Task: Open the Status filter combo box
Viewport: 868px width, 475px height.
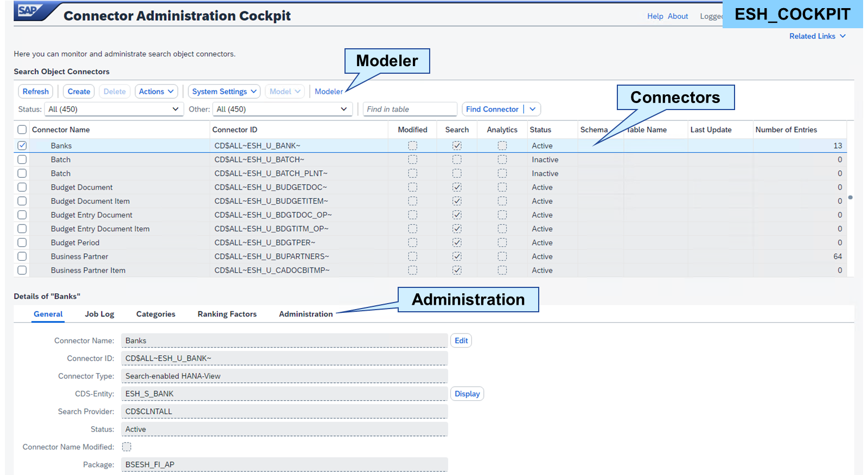Action: 114,109
